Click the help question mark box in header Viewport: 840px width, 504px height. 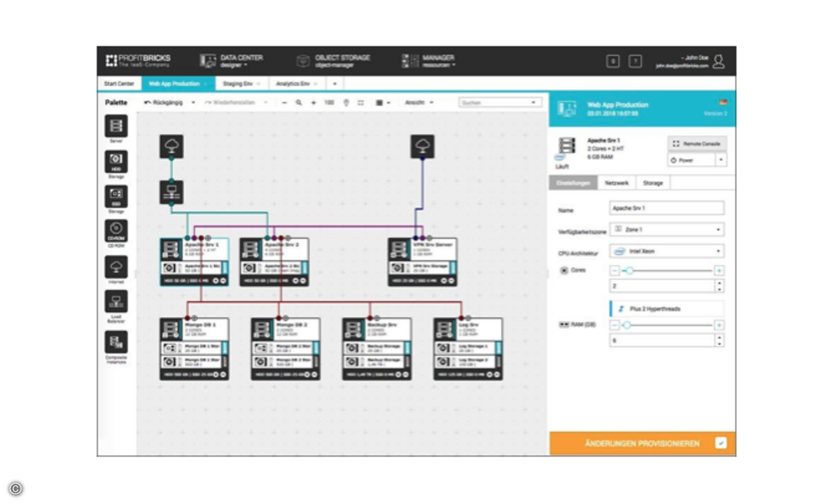pyautogui.click(x=635, y=62)
